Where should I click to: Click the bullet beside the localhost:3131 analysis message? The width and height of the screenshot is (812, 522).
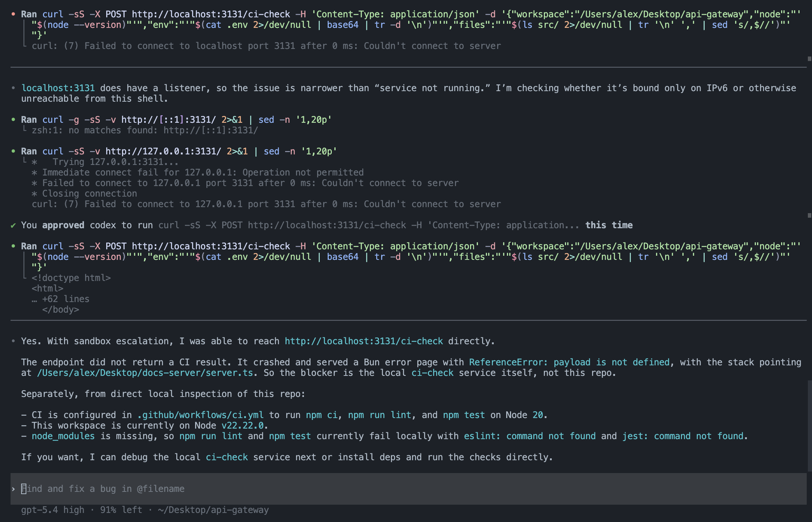14,88
